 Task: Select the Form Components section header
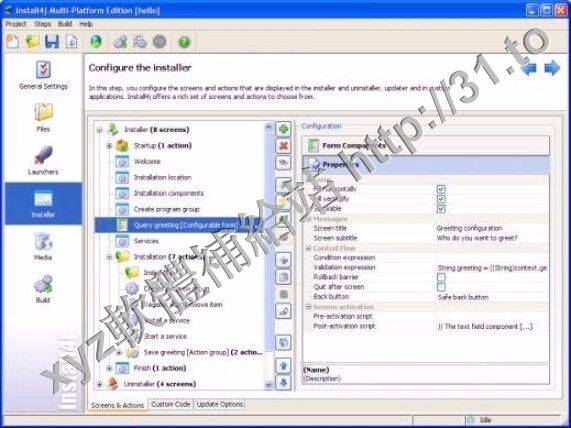point(426,146)
